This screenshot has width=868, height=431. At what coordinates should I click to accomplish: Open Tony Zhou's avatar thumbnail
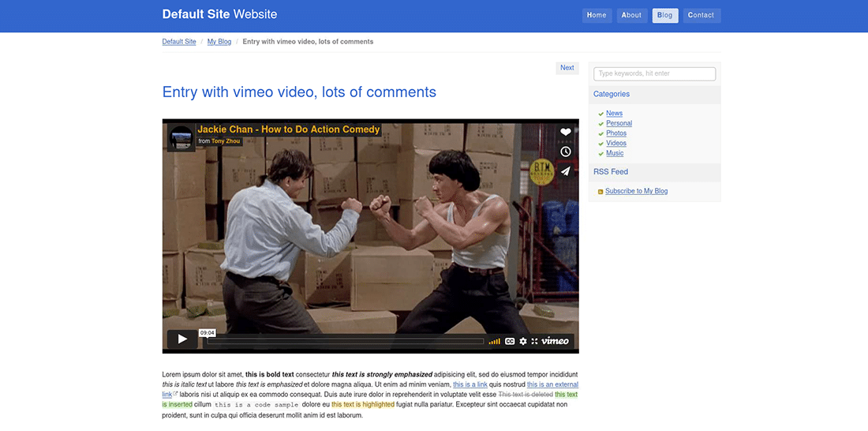pyautogui.click(x=181, y=138)
